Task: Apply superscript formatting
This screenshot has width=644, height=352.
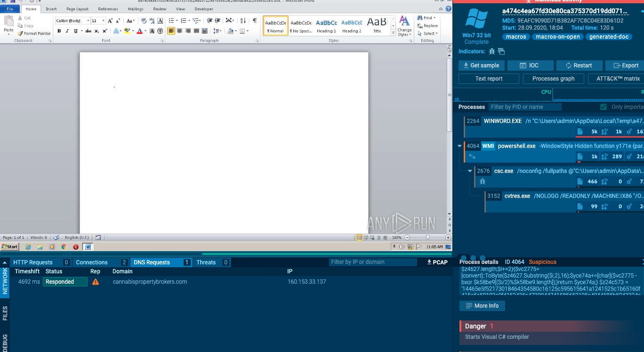Action: pos(104,31)
